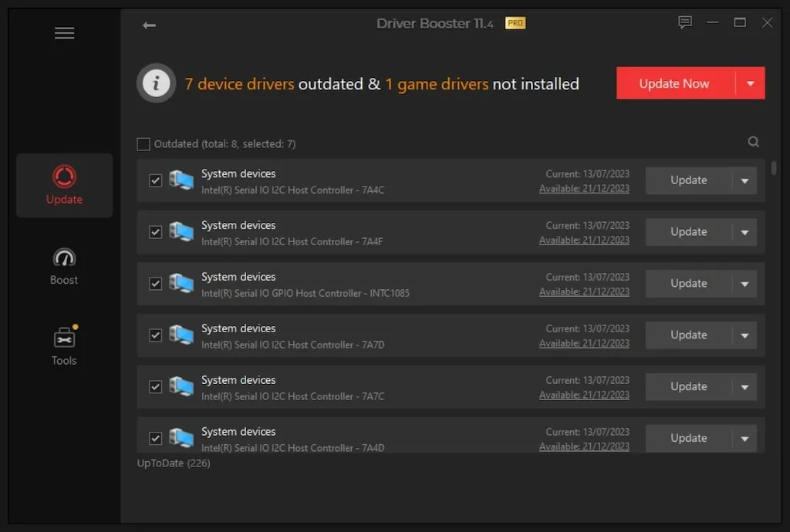The width and height of the screenshot is (790, 532).
Task: Select 'Intel(R) Serial IO GPIO Host Controller - INTC1085'
Action: click(x=306, y=294)
